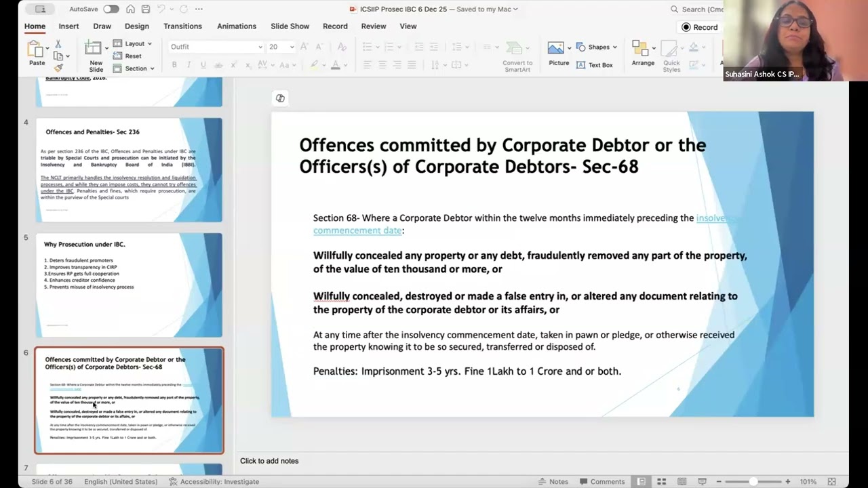Apply the font color
This screenshot has width=868, height=488.
coord(335,65)
